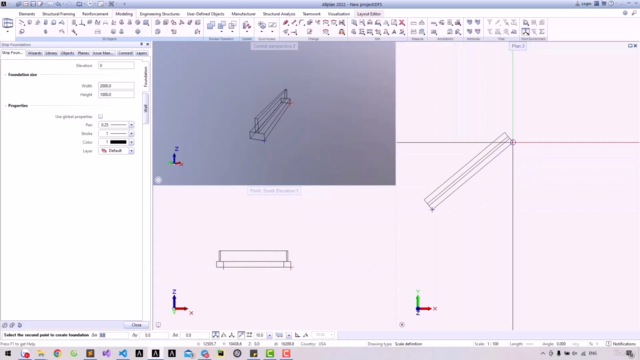The image size is (640, 360).
Task: Click the union Boolean Operation icon
Action: [x=211, y=25]
